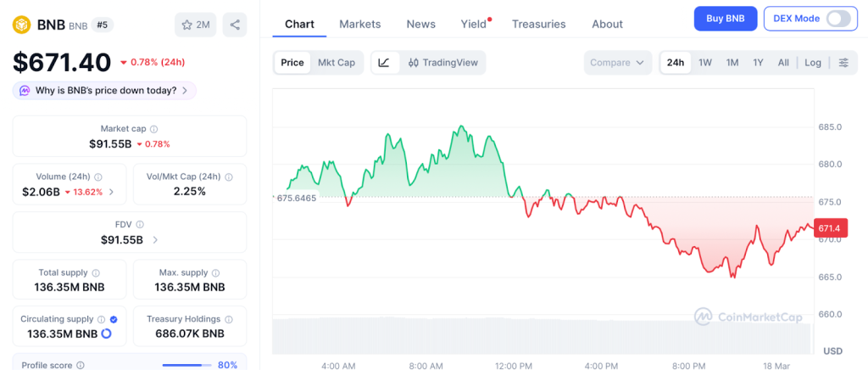Click the Total supply info icon

tap(96, 272)
